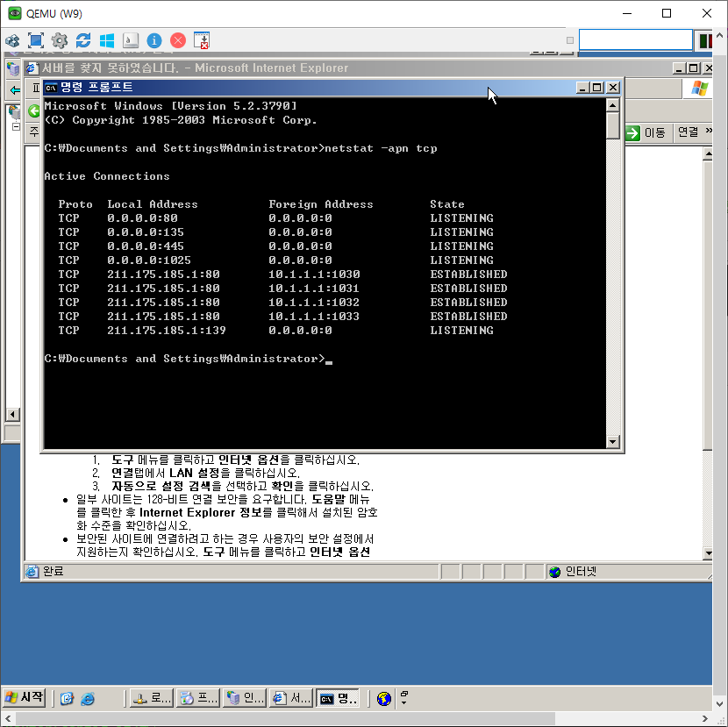Minimize the Internet Explorer window

point(679,68)
